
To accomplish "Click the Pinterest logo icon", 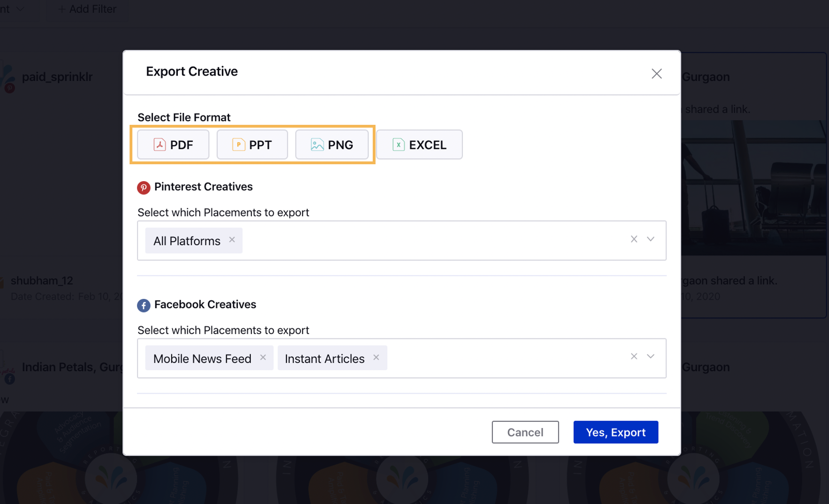I will click(x=144, y=188).
